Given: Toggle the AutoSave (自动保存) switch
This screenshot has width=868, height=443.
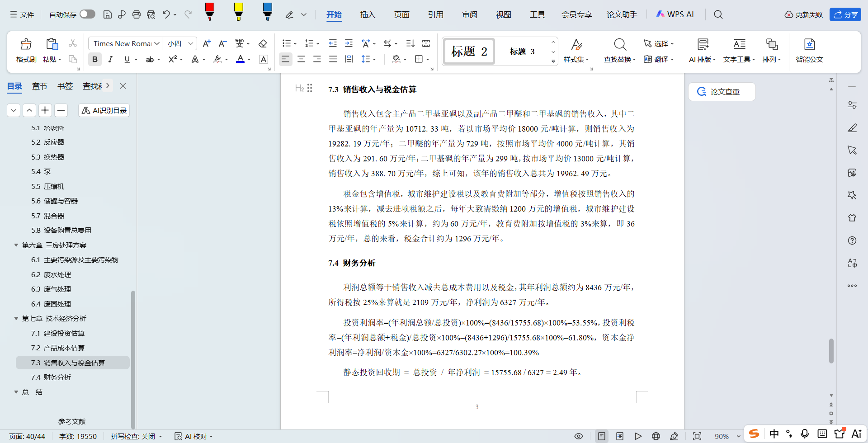Looking at the screenshot, I should (87, 14).
